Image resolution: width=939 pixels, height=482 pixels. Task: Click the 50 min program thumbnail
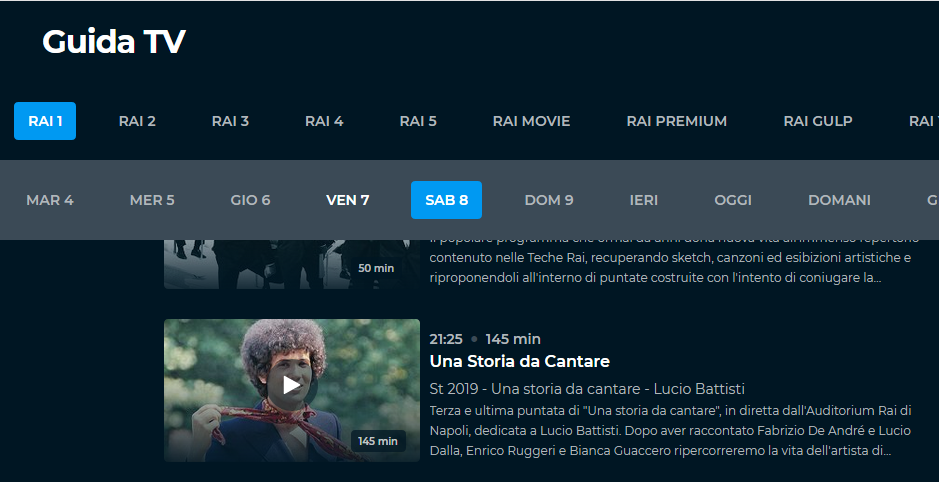pyautogui.click(x=292, y=264)
